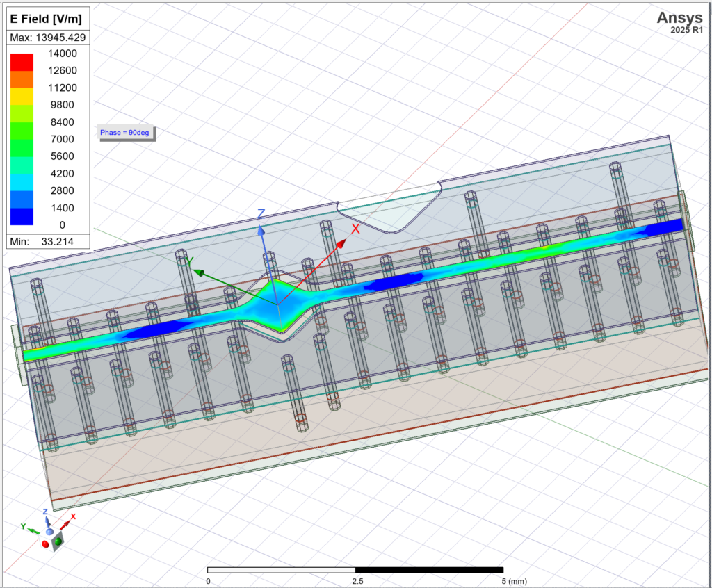Click the 11200 legend scale value
712x588 pixels.
click(62, 88)
